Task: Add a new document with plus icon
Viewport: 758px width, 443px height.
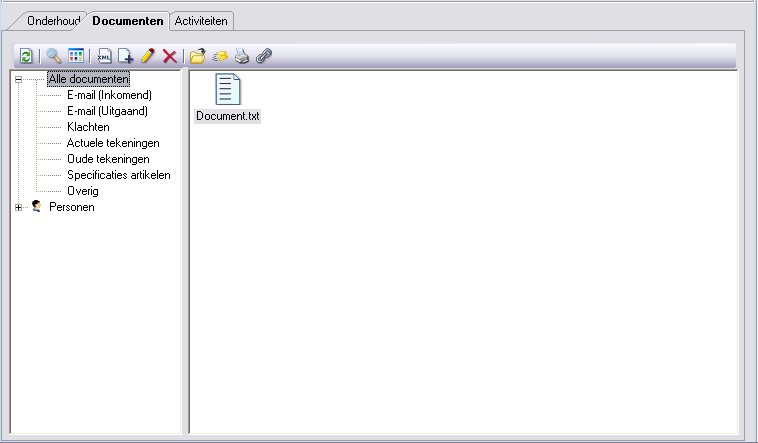Action: 126,56
